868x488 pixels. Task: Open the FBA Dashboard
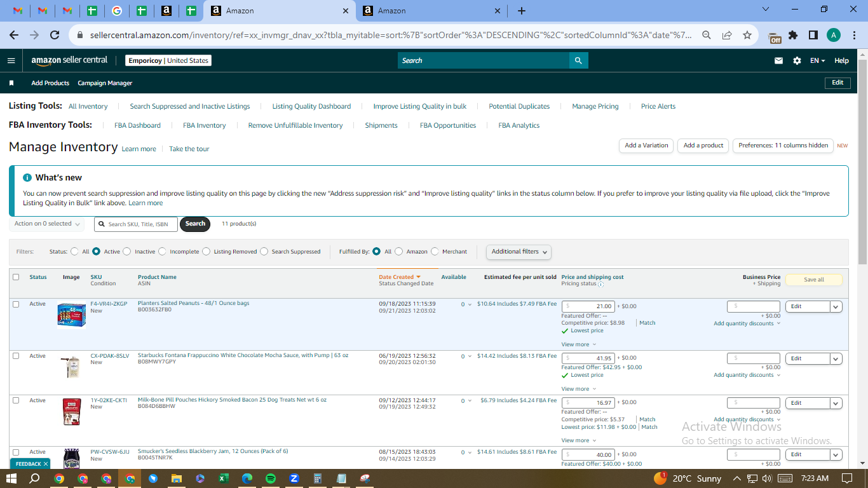[137, 126]
